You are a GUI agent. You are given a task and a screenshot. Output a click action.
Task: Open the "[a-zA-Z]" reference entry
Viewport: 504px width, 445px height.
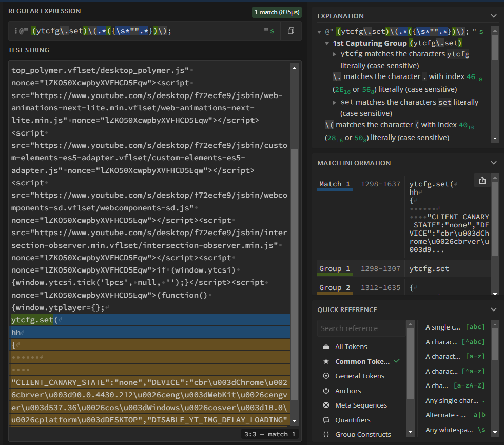(455, 385)
